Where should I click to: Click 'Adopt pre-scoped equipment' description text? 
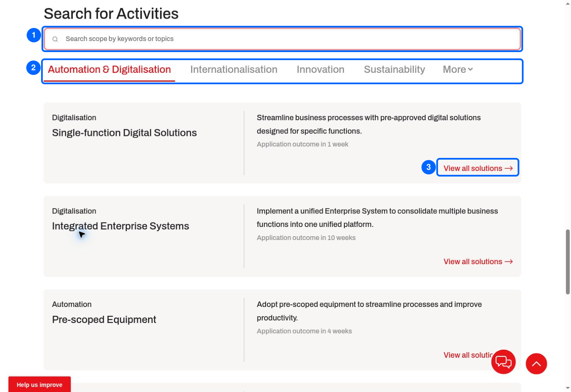(x=369, y=311)
